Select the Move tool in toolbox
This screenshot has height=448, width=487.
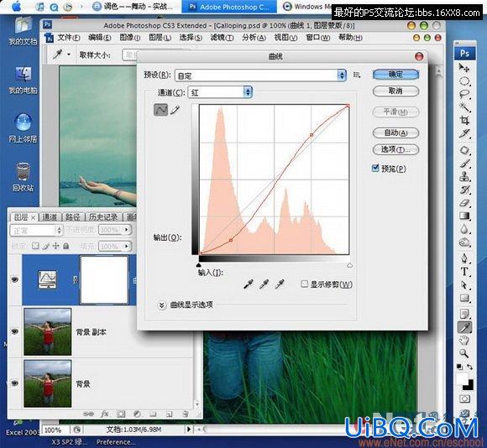point(464,67)
